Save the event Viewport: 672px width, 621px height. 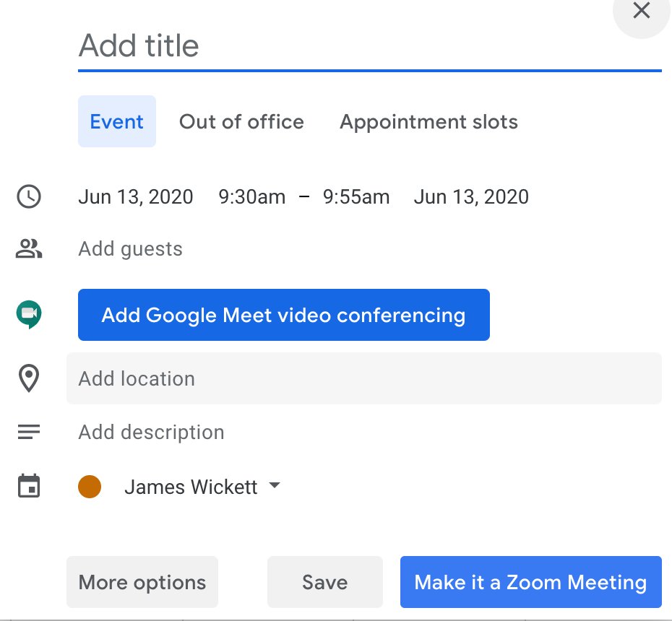[x=325, y=582]
